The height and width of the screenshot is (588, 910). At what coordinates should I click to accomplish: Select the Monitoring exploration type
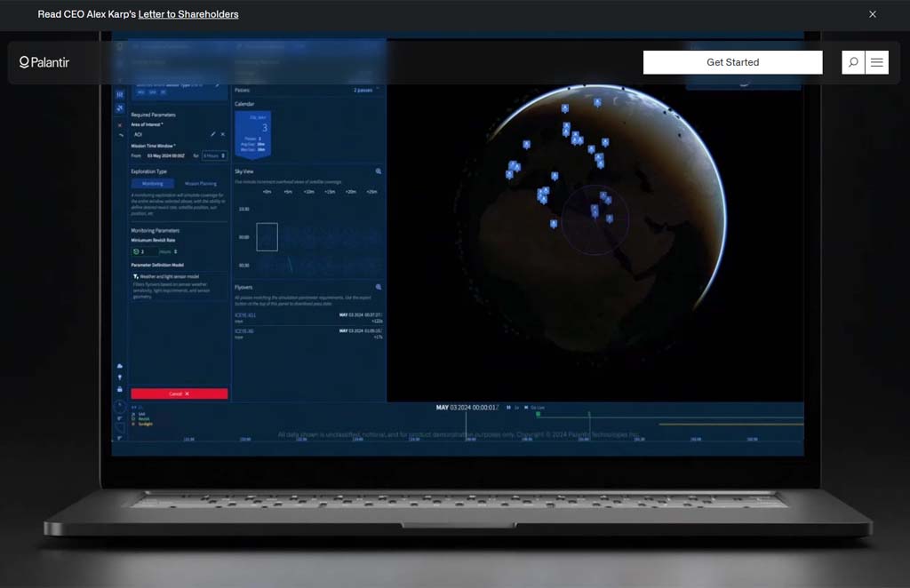[153, 183]
